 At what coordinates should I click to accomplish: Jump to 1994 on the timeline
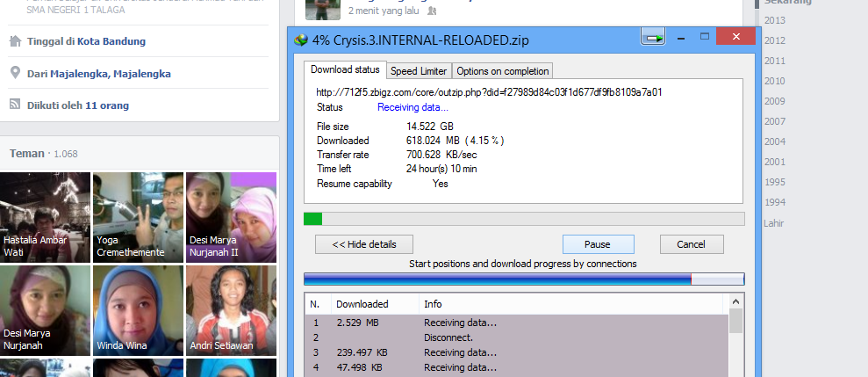pyautogui.click(x=774, y=202)
